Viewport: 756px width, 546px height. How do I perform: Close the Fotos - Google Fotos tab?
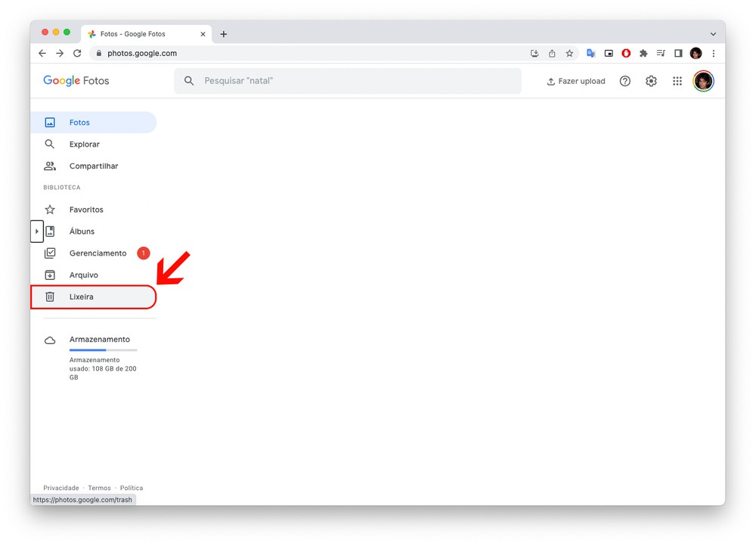click(x=203, y=34)
